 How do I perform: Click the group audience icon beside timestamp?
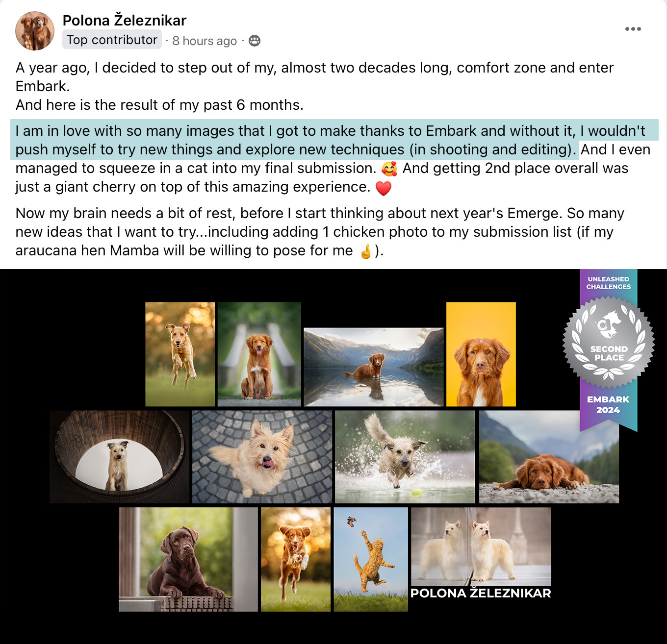(255, 41)
